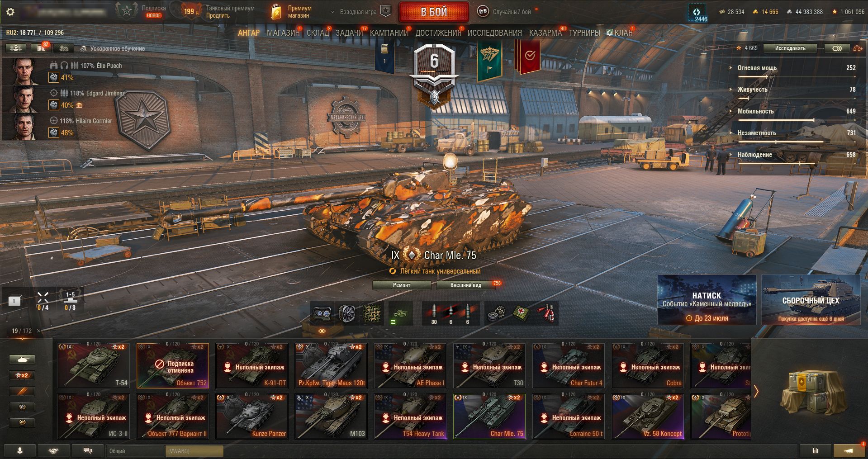
Task: Open the settings gear menu
Action: [10, 12]
